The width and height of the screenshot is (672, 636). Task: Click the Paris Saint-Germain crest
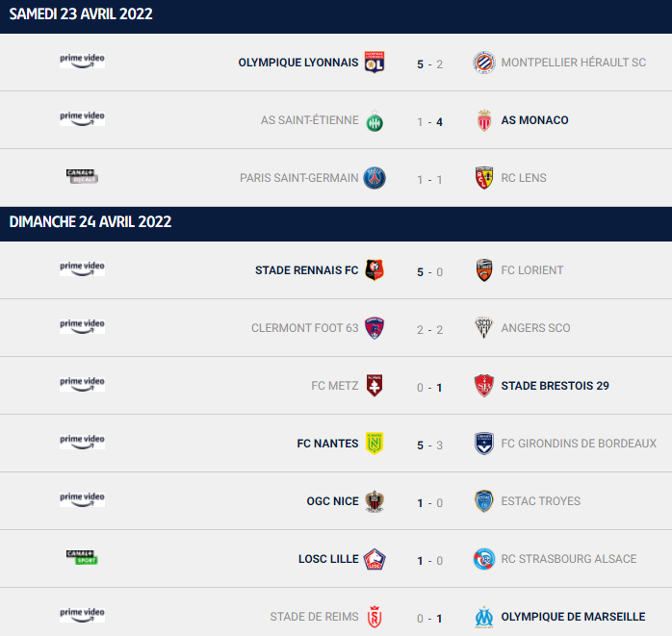pyautogui.click(x=375, y=178)
